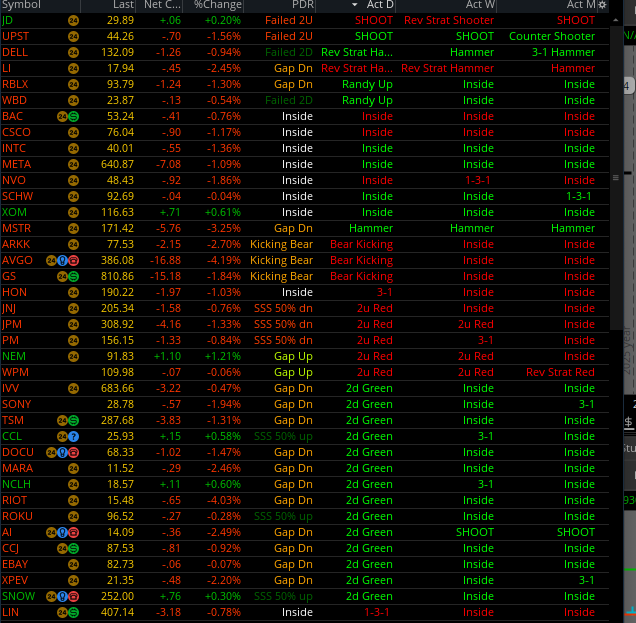Click the red phone icon on AVGO row
636x623 pixels.
point(73,261)
